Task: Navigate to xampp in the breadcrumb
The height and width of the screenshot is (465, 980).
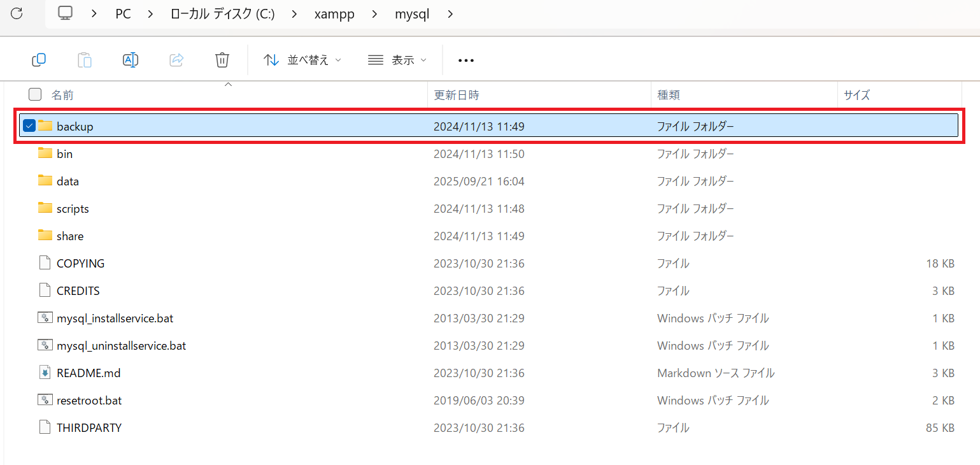Action: point(334,13)
